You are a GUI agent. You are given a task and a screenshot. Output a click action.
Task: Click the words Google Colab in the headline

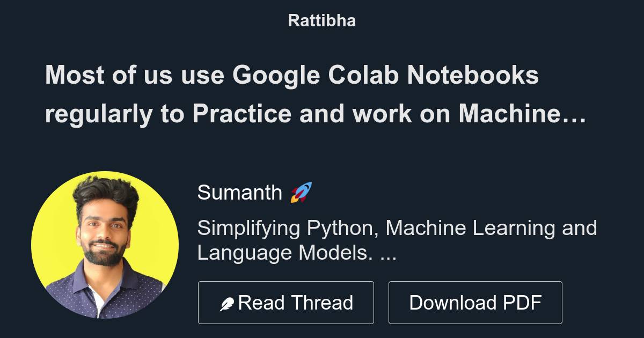tap(314, 76)
